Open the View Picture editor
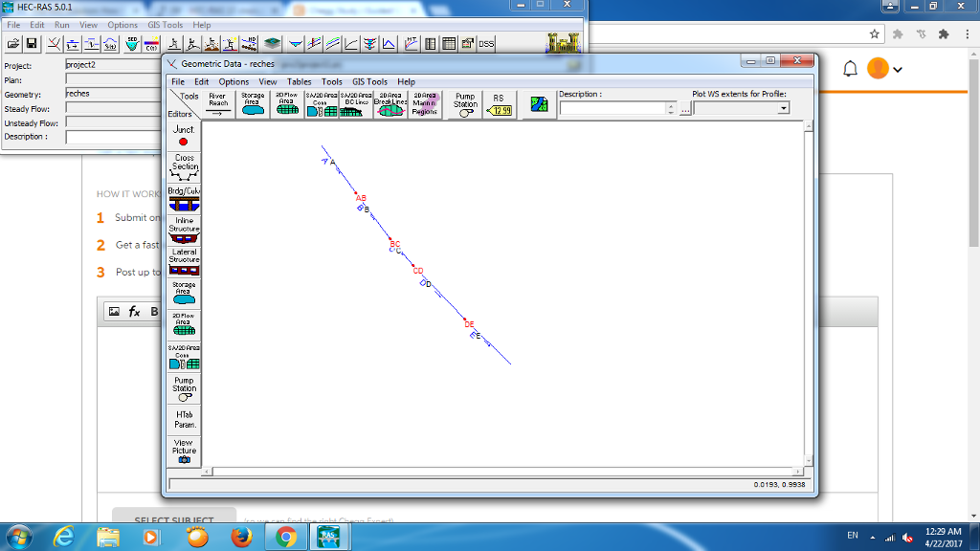 point(184,452)
